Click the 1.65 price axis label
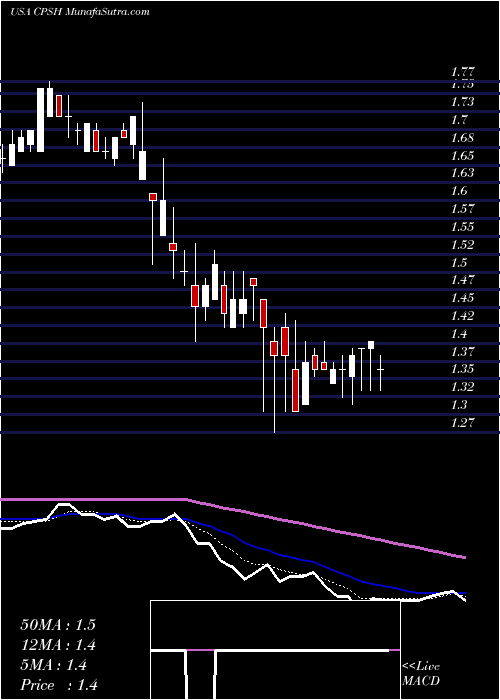500x700 pixels. coord(462,155)
